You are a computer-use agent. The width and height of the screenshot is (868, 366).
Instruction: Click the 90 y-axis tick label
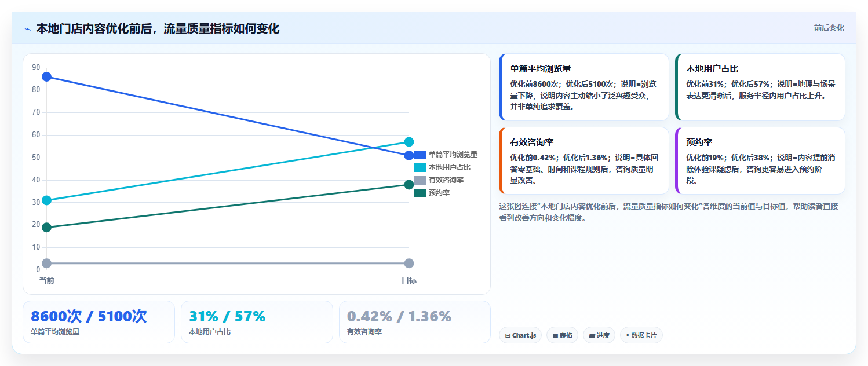pyautogui.click(x=36, y=68)
